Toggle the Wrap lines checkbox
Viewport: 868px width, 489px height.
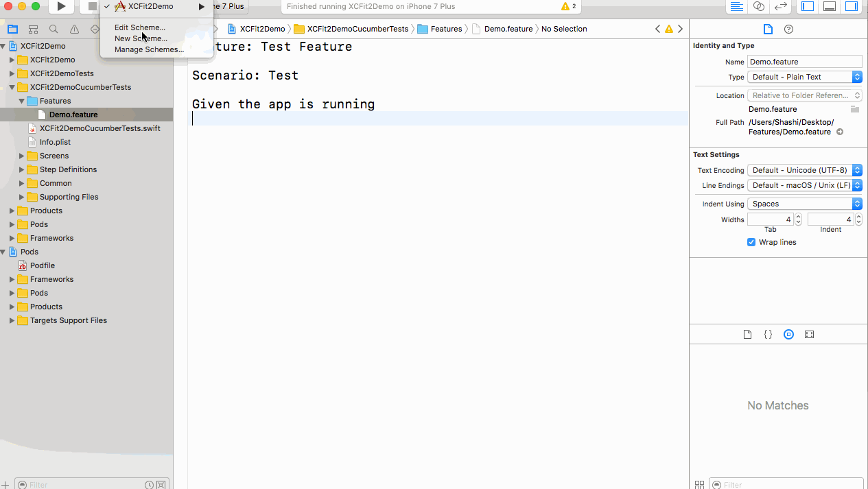click(x=751, y=242)
